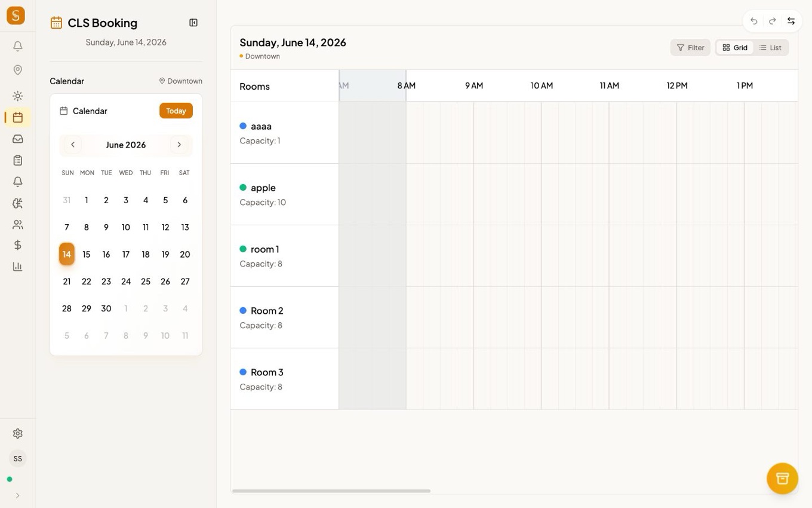Select June 14 in the mini calendar
Screen dimensions: 812x508
tap(67, 254)
